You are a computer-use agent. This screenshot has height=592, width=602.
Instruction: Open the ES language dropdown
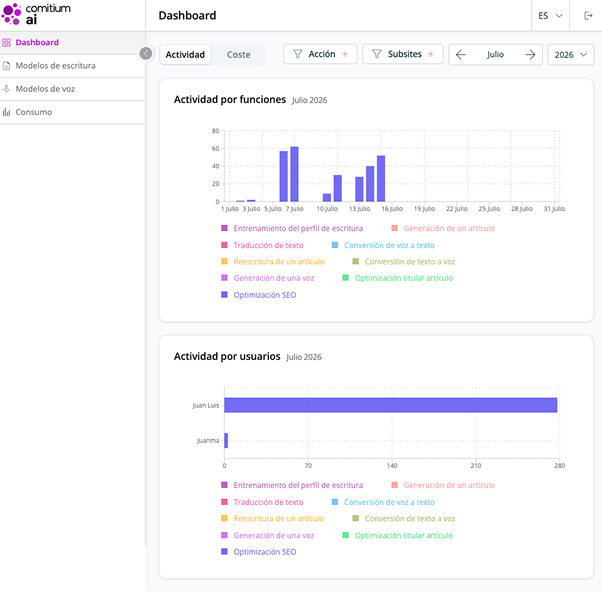click(550, 16)
